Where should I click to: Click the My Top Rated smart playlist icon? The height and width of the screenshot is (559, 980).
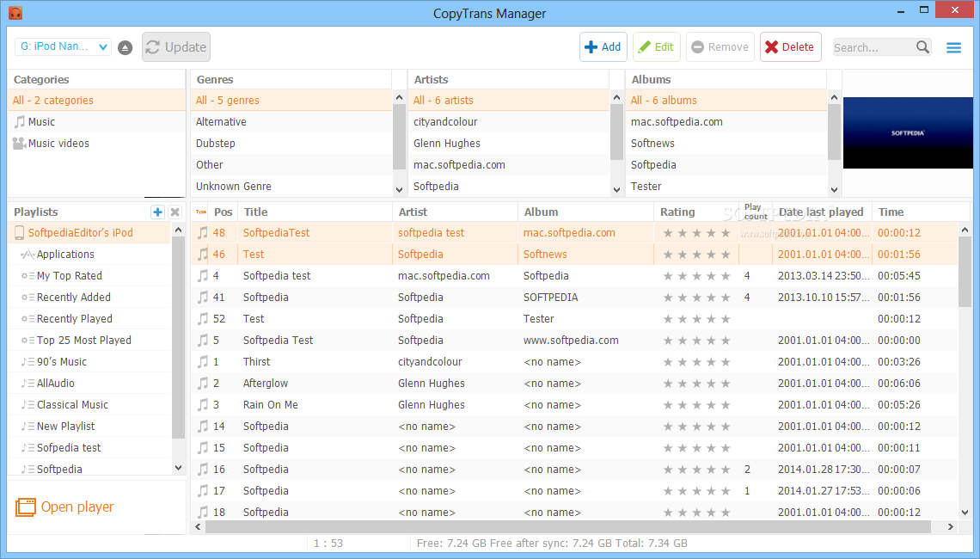point(28,276)
